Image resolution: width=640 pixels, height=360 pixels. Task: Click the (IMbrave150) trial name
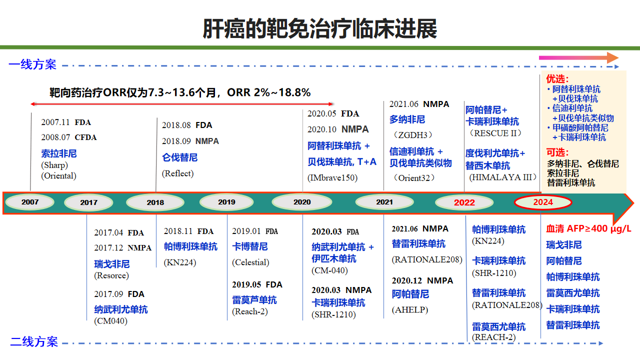[332, 178]
